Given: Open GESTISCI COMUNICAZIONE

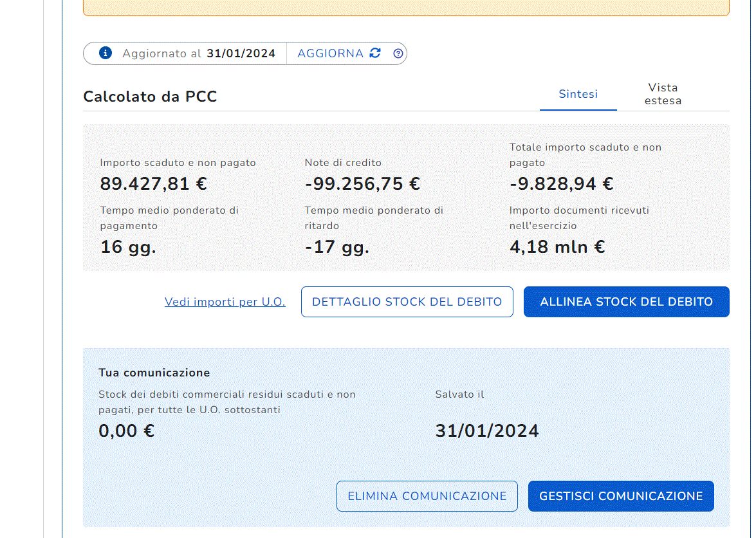Looking at the screenshot, I should click(x=621, y=496).
